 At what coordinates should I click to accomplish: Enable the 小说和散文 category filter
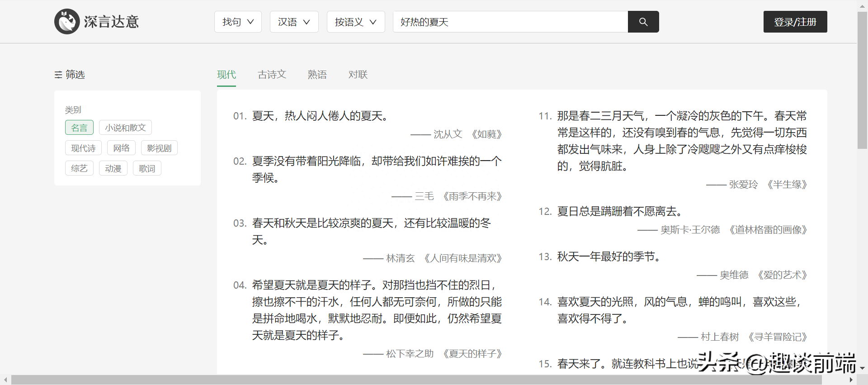tap(125, 128)
